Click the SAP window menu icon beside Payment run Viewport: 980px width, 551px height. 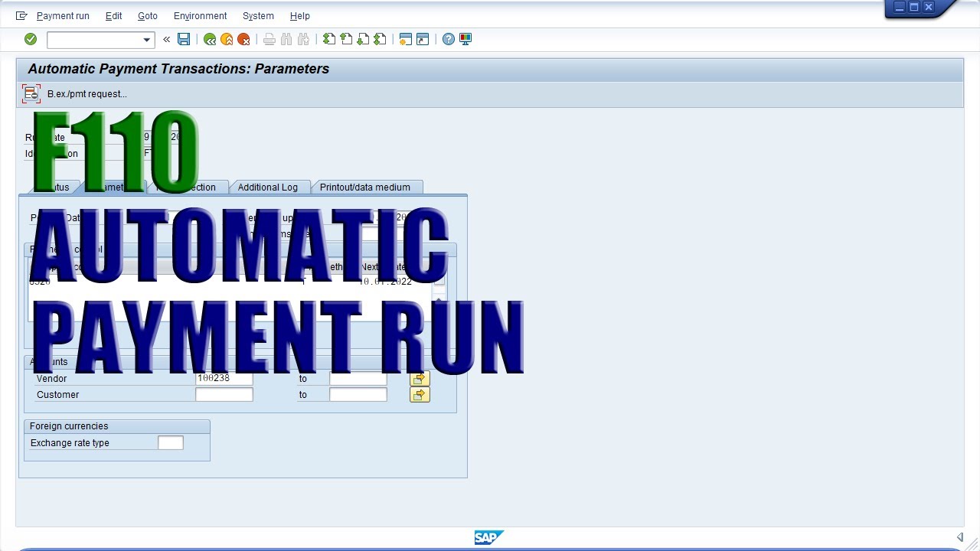(21, 15)
